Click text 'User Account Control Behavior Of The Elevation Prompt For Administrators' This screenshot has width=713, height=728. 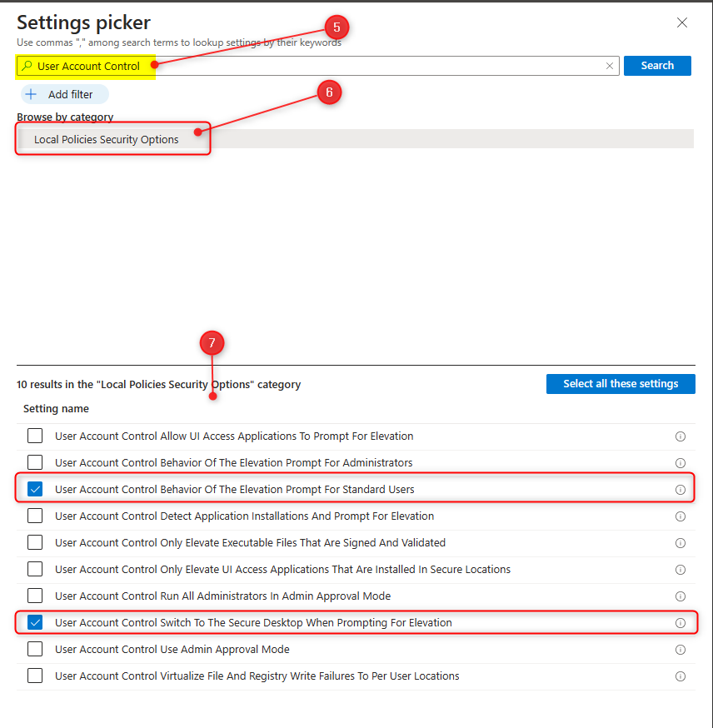tap(233, 462)
